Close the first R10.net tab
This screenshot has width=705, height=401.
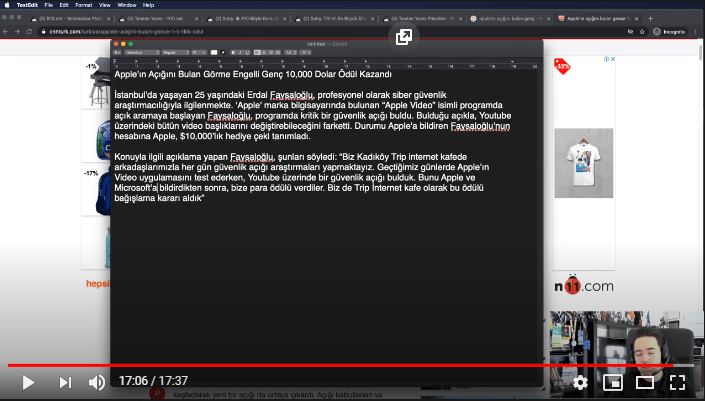coord(108,19)
